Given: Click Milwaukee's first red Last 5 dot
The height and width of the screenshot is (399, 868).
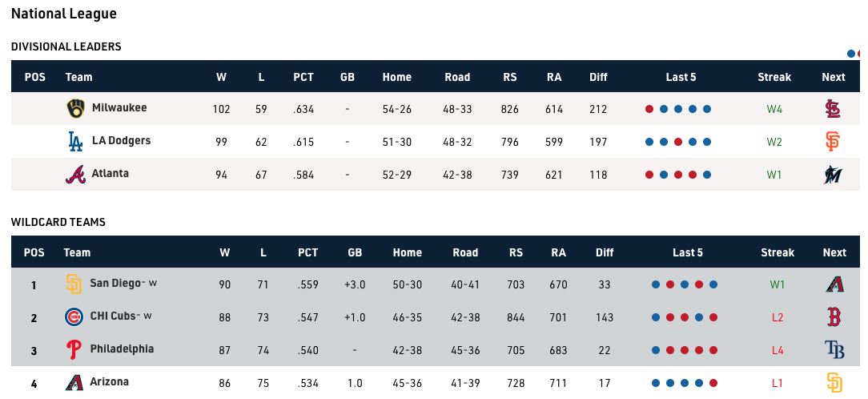Looking at the screenshot, I should click(649, 109).
